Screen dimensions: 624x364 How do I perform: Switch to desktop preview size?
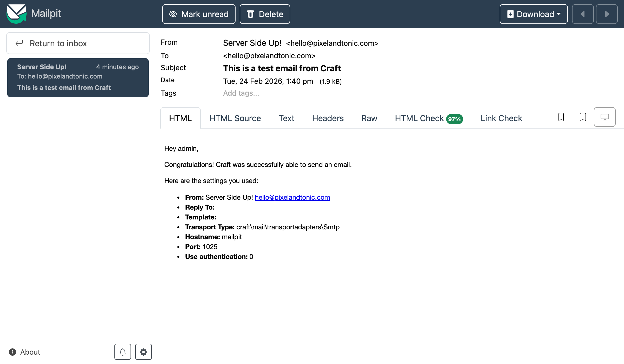point(604,117)
